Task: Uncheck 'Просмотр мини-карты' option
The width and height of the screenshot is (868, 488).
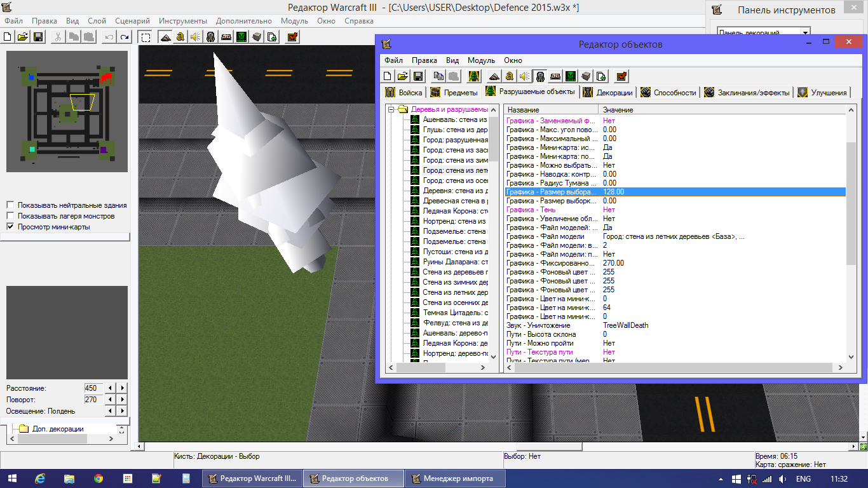Action: tap(10, 227)
